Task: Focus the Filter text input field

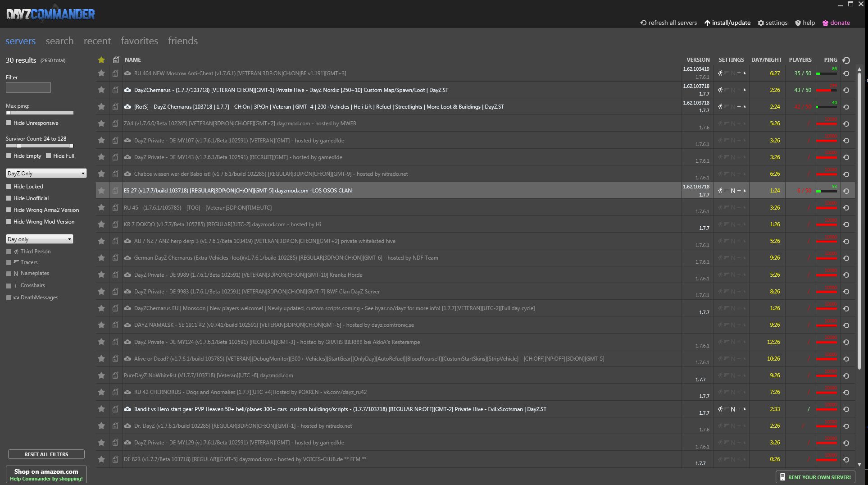Action: coord(28,87)
